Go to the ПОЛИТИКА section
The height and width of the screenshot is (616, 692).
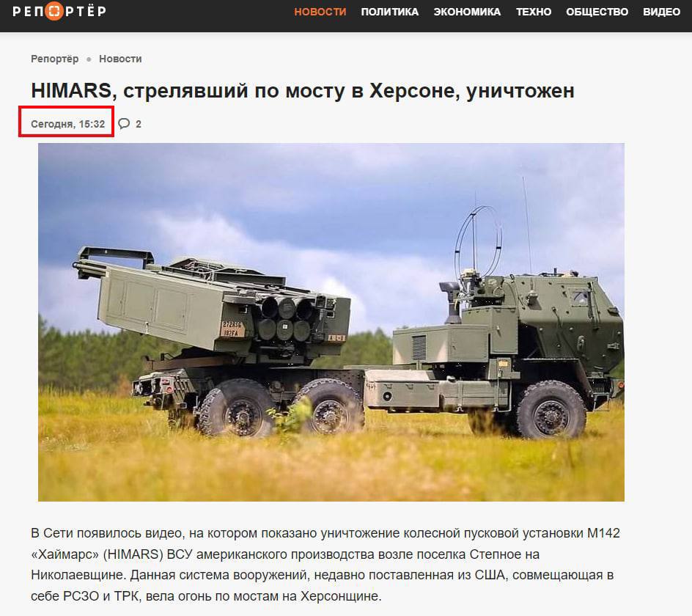click(390, 12)
